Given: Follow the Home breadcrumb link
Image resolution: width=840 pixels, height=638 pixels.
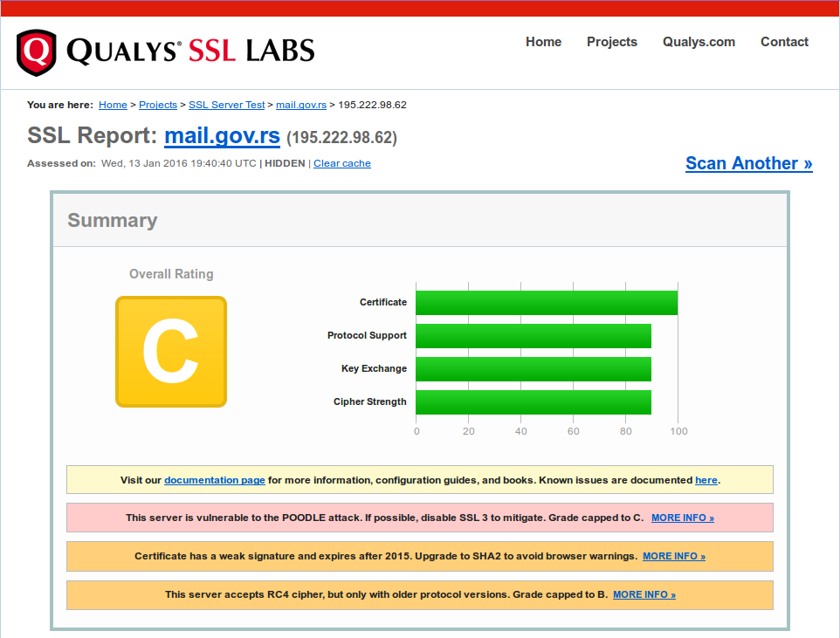Looking at the screenshot, I should 113,105.
